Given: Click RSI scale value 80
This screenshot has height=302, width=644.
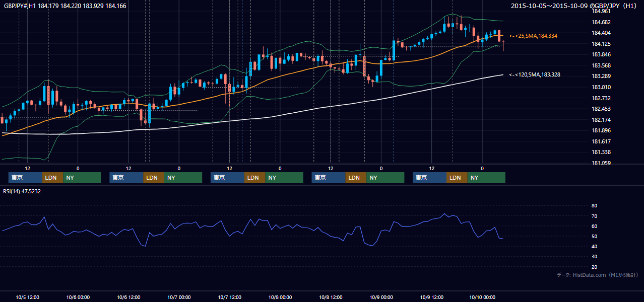Looking at the screenshot, I should (594, 206).
